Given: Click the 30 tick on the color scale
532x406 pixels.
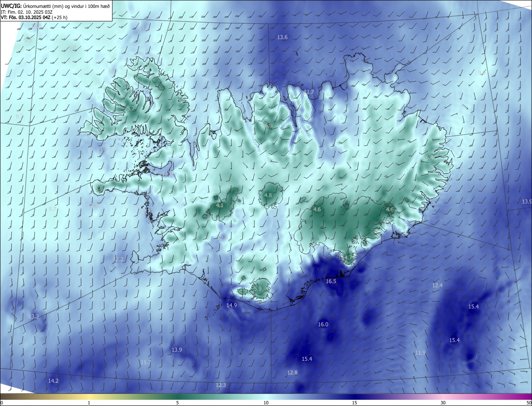Looking at the screenshot, I should [443, 403].
